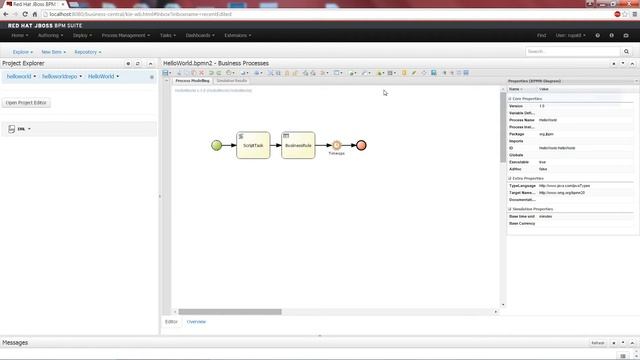The image size is (640, 360).
Task: Click the browser address bar
Action: [327, 14]
